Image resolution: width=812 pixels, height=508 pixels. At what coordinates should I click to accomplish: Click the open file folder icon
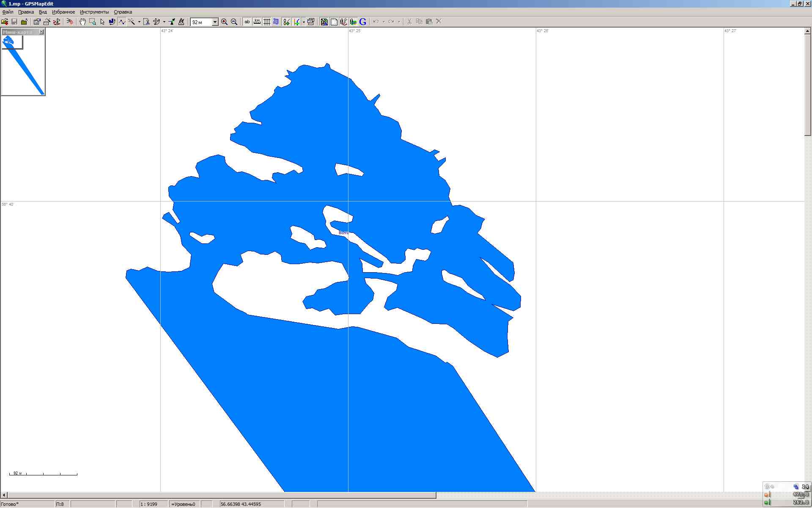tap(5, 22)
